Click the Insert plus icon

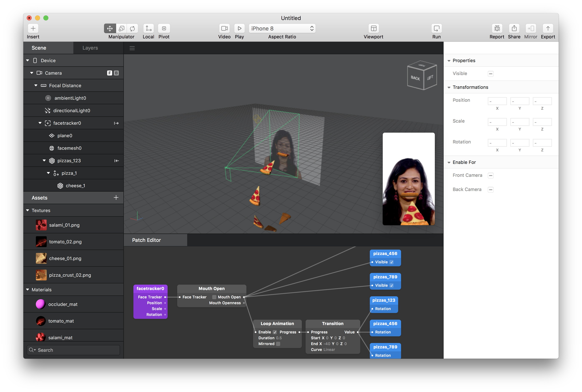coord(33,29)
